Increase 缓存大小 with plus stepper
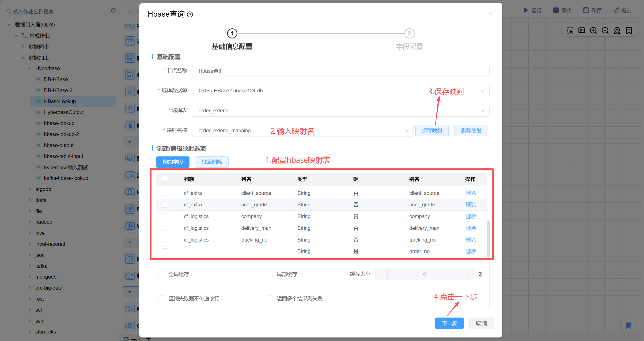Screen dimensions: 644x341 click(x=467, y=274)
